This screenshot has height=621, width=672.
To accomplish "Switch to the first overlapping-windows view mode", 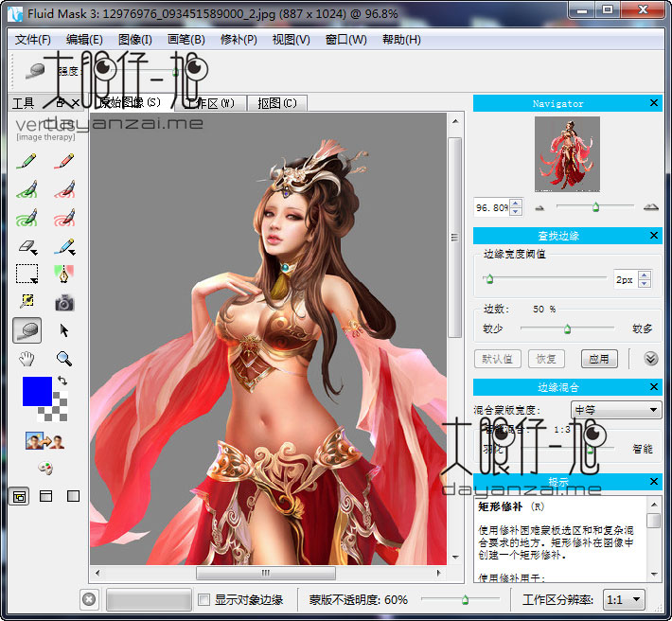I will (19, 496).
